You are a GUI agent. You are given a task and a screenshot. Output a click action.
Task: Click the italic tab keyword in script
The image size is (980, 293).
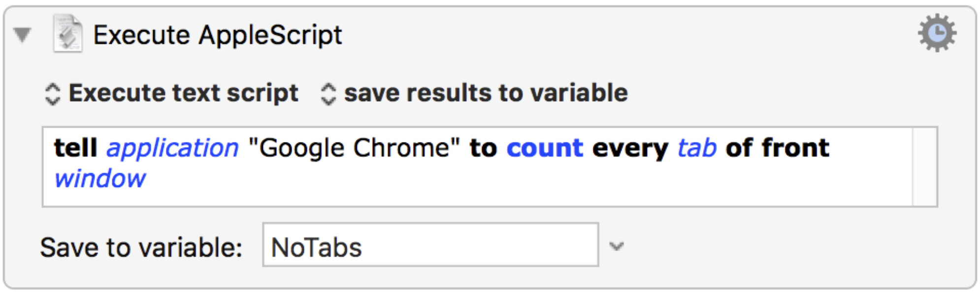pos(697,148)
